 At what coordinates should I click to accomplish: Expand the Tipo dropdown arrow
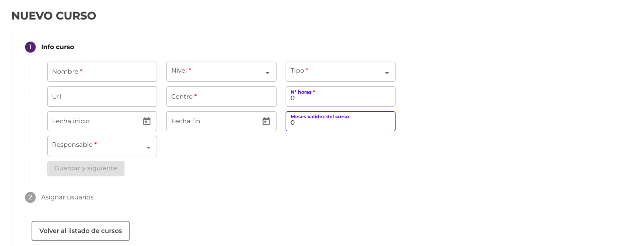(387, 73)
